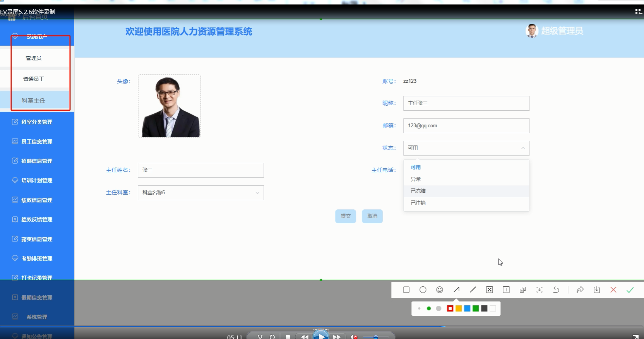Open 科室分类管理 in the sidebar
The image size is (644, 339).
(37, 122)
